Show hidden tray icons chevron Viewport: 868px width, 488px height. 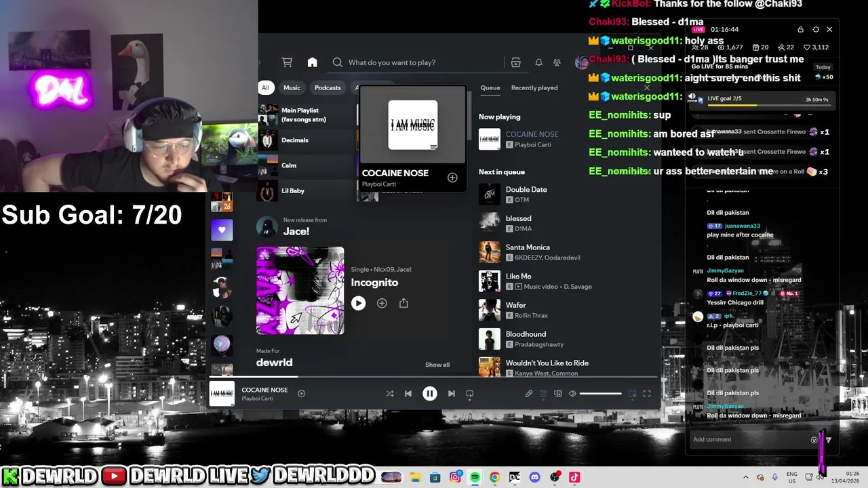coord(746,478)
